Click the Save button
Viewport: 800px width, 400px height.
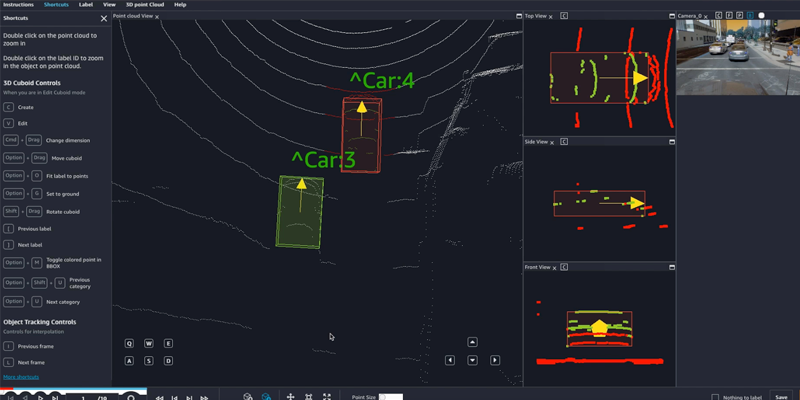[x=781, y=396]
